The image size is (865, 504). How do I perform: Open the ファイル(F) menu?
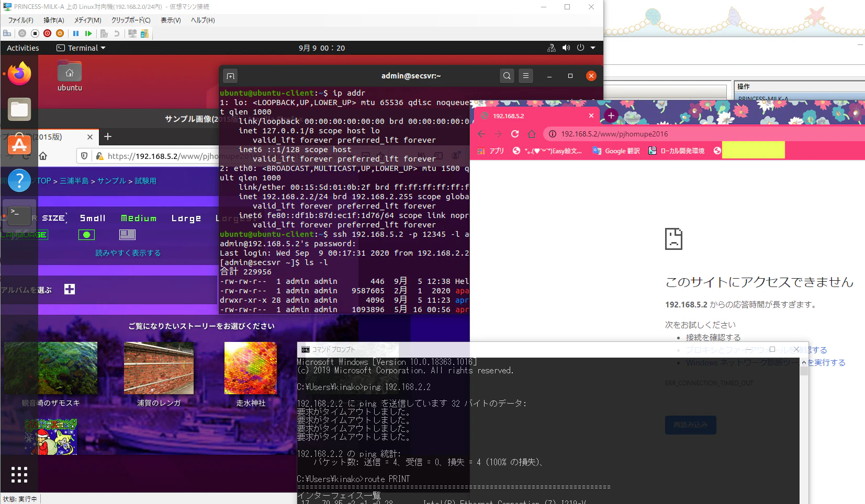pyautogui.click(x=20, y=20)
